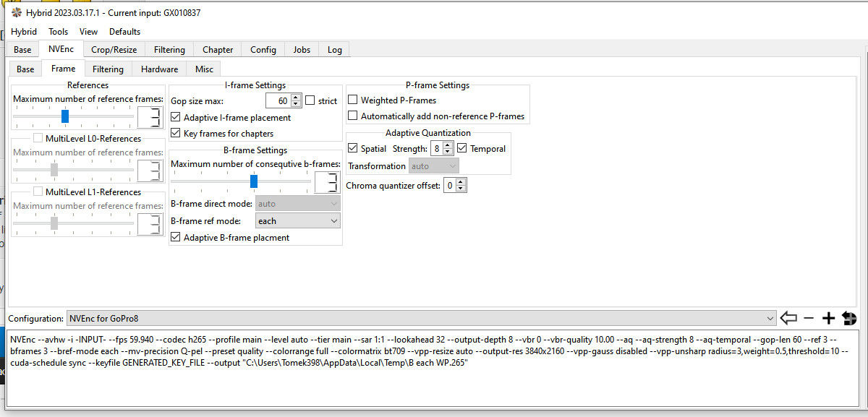Uncheck Temporal adaptive quantization
This screenshot has height=417, width=868.
click(x=462, y=149)
